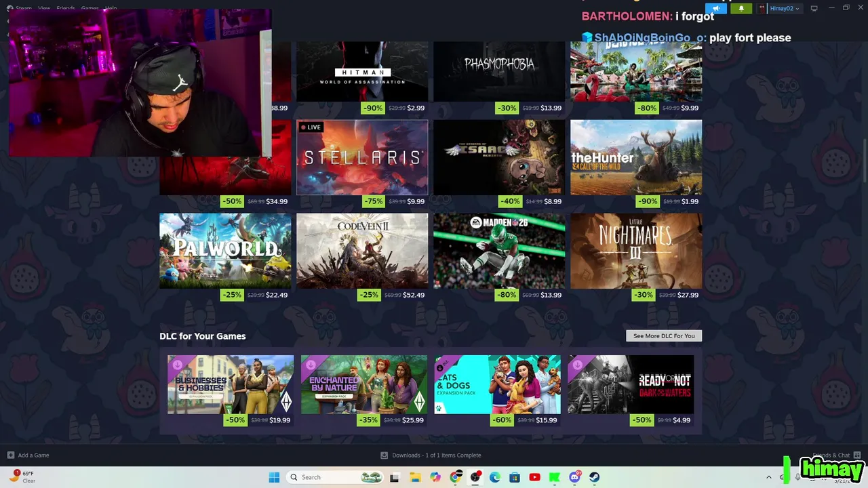Viewport: 868px width, 488px height.
Task: Open YouTube from the taskbar
Action: [534, 477]
